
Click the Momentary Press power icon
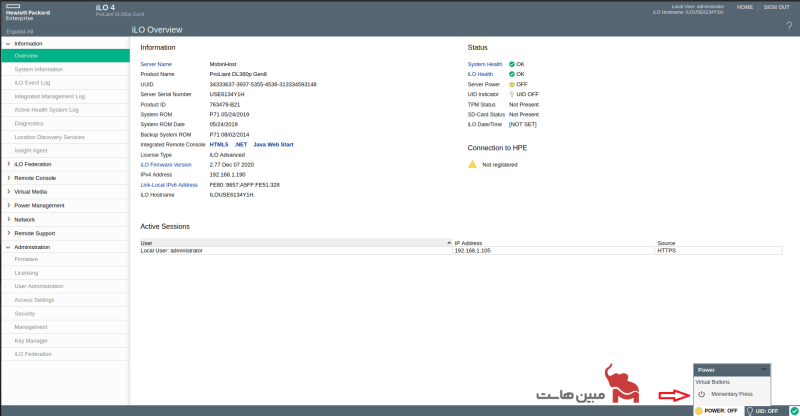tap(702, 394)
